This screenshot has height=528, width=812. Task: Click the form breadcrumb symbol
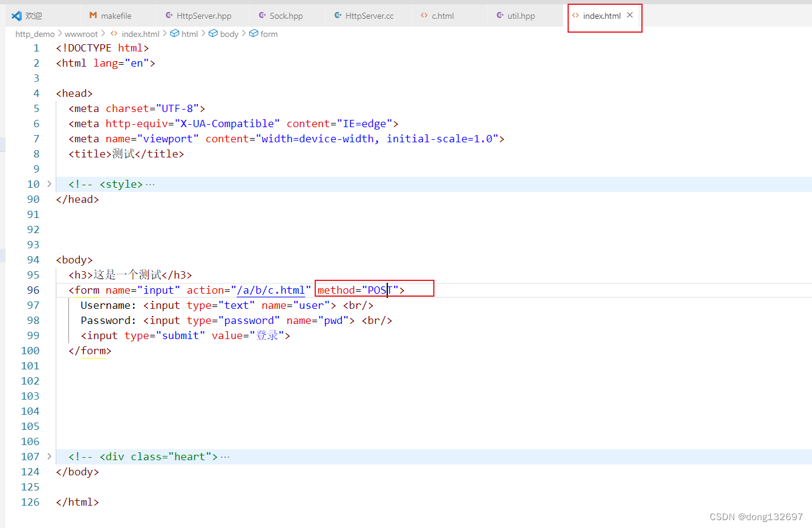click(x=269, y=34)
